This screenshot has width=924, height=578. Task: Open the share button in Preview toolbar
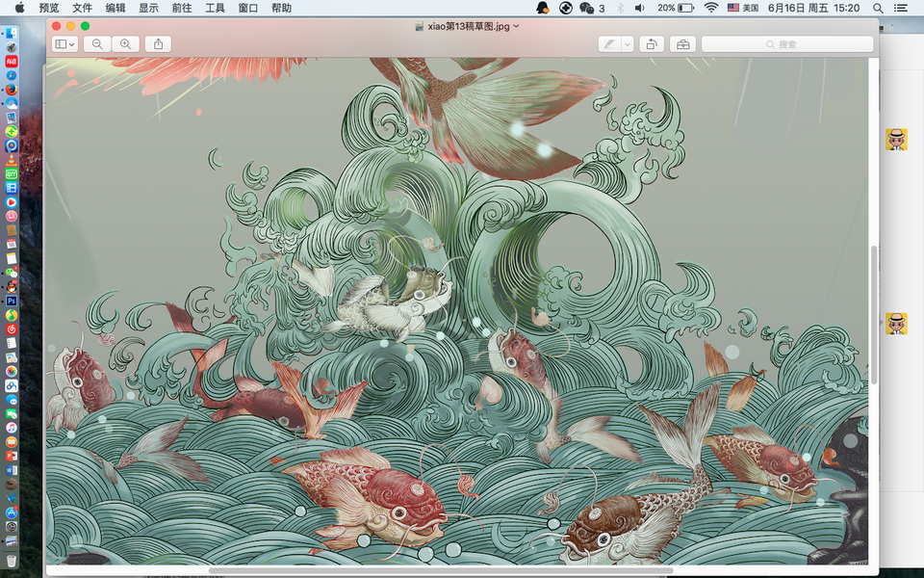[158, 44]
